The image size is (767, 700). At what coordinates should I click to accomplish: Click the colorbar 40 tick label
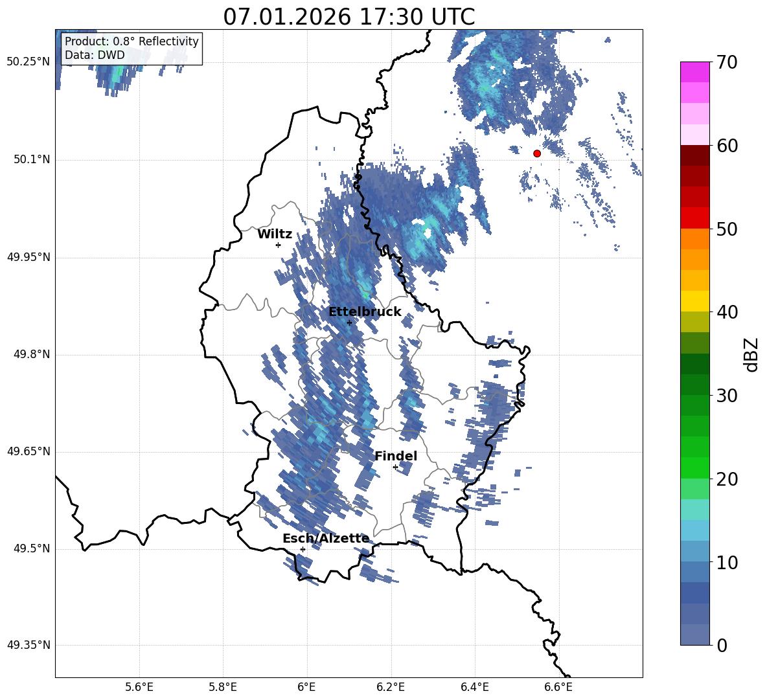click(727, 312)
